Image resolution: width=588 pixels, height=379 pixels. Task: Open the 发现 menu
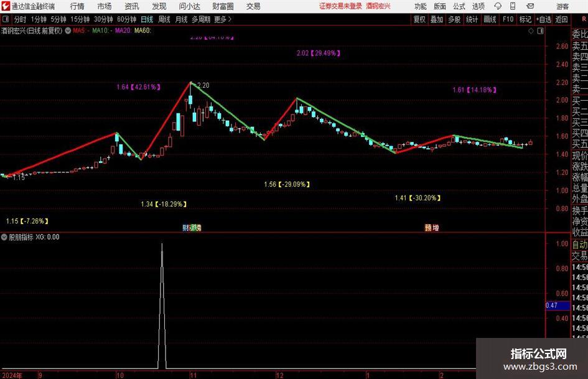point(159,6)
